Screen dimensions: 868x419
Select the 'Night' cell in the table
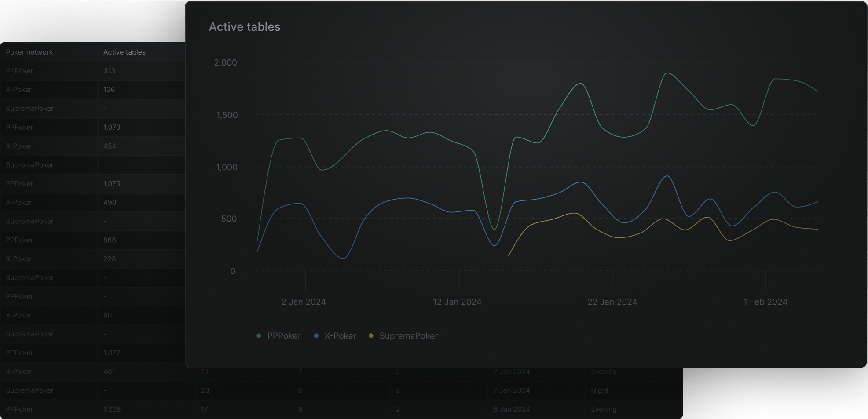coord(600,390)
